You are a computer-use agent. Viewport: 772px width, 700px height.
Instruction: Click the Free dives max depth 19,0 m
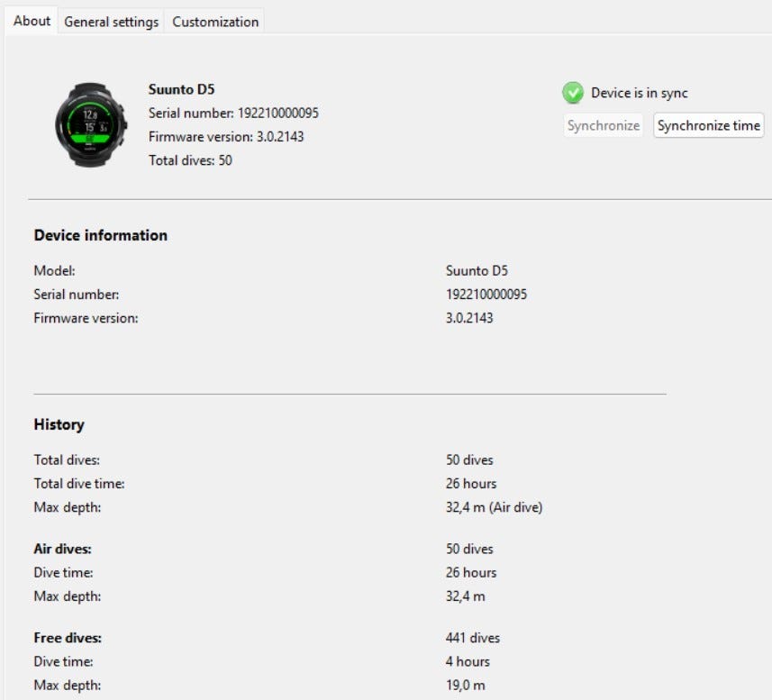coord(465,685)
